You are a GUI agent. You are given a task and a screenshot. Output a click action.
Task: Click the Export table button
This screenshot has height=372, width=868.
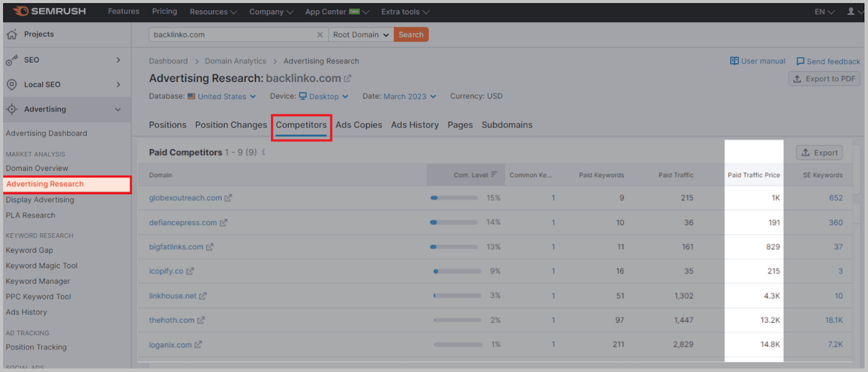(820, 153)
